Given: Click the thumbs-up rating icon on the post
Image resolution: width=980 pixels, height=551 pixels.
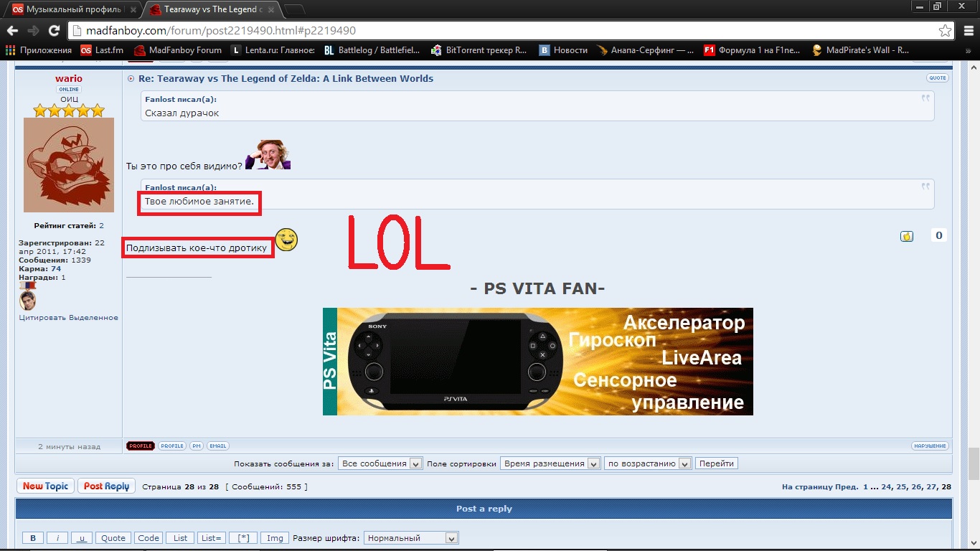Looking at the screenshot, I should [x=907, y=236].
